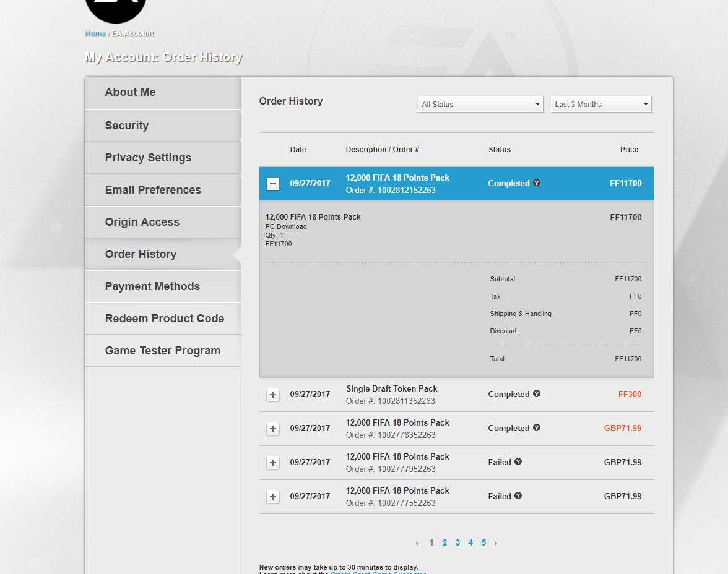This screenshot has height=574, width=728.
Task: Open help icon beside Completed for order 1002812152263
Action: pyautogui.click(x=536, y=183)
